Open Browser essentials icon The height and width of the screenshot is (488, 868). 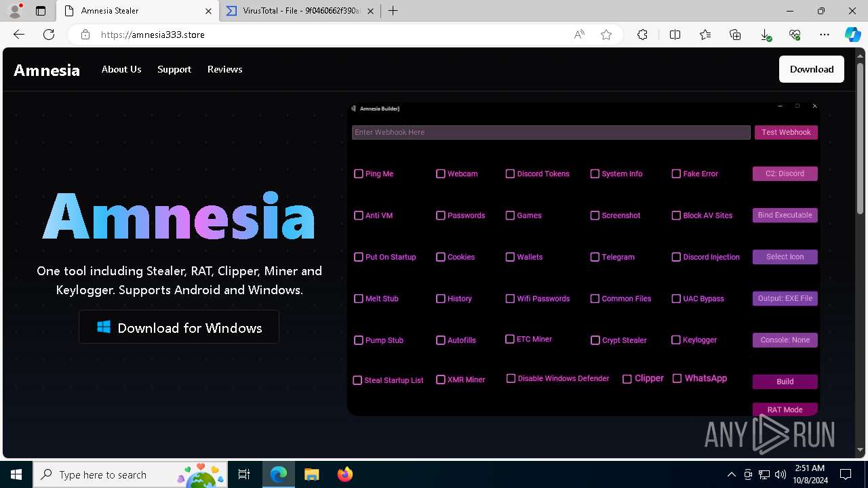pyautogui.click(x=795, y=35)
